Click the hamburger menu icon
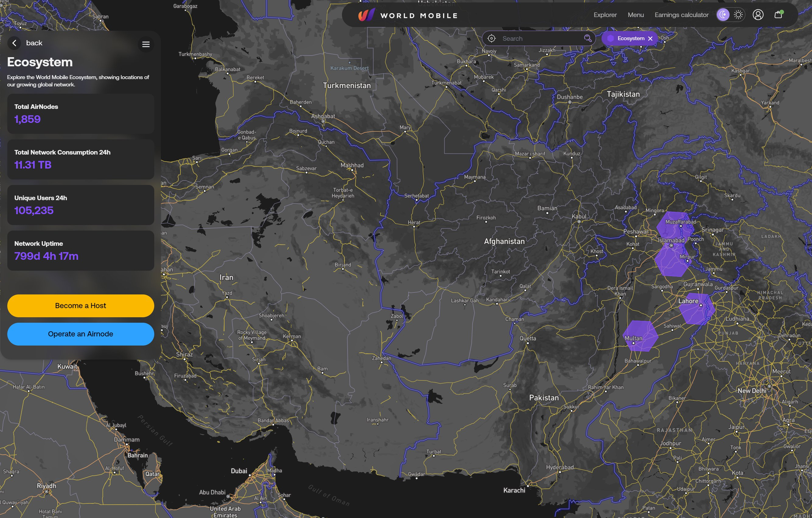812x518 pixels. (x=146, y=44)
